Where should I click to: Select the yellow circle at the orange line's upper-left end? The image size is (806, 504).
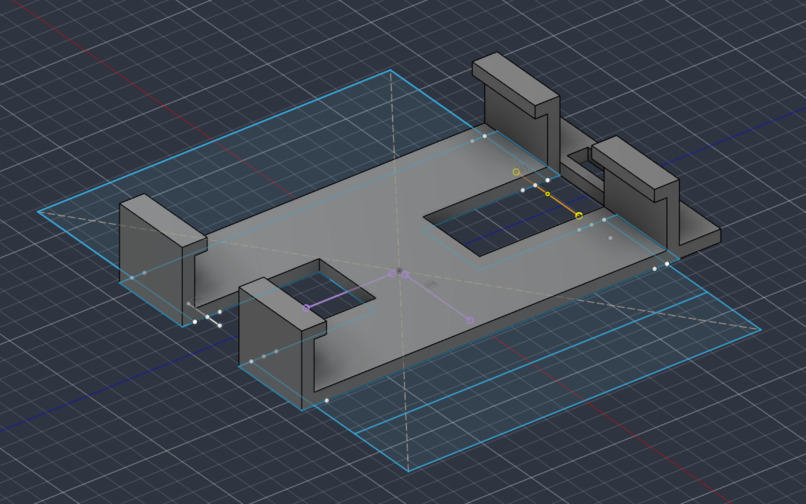[x=516, y=172]
